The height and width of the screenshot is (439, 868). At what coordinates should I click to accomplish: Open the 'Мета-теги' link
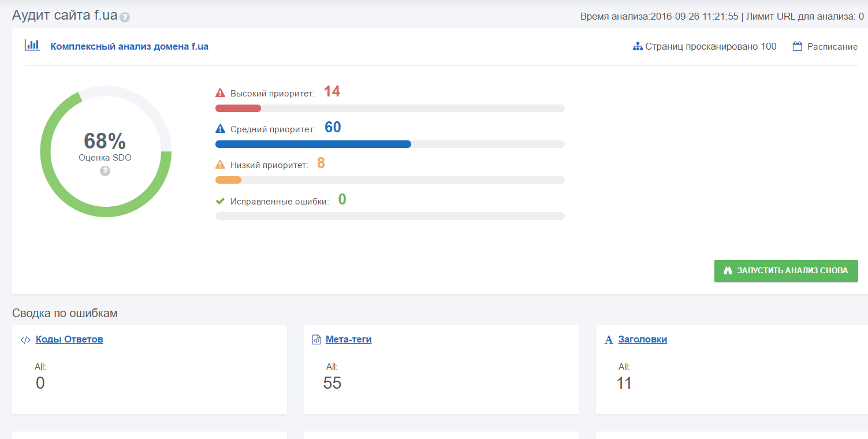(x=349, y=339)
